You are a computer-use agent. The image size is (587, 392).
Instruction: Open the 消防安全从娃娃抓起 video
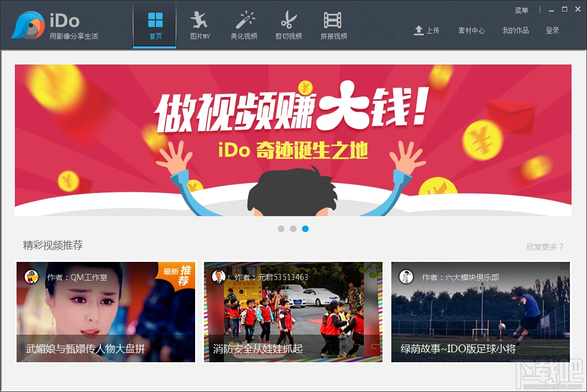tap(293, 312)
